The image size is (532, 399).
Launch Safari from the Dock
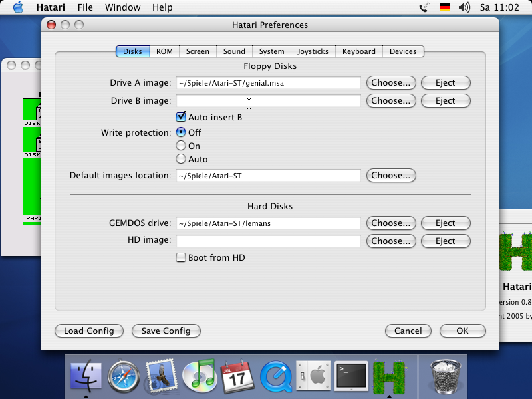click(x=124, y=376)
